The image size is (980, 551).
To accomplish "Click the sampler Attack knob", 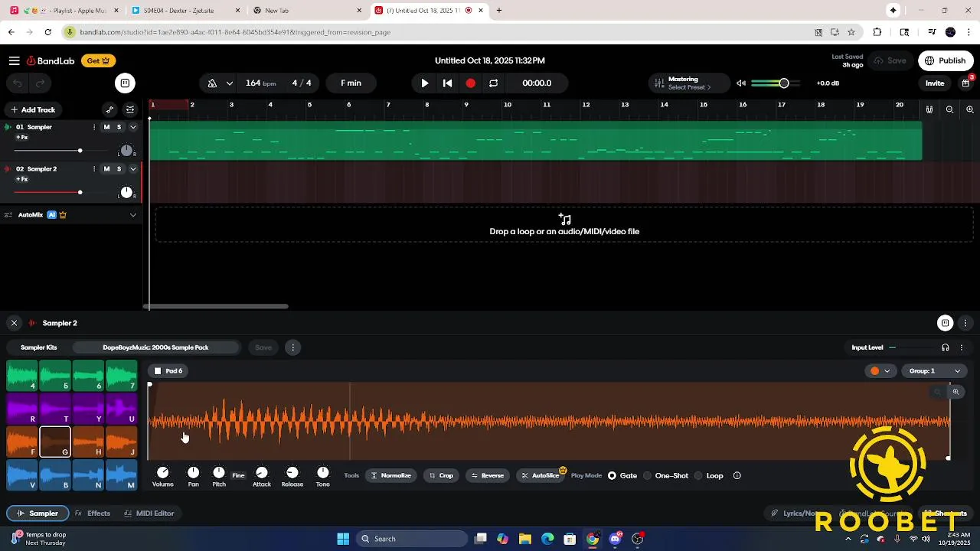I will [262, 473].
